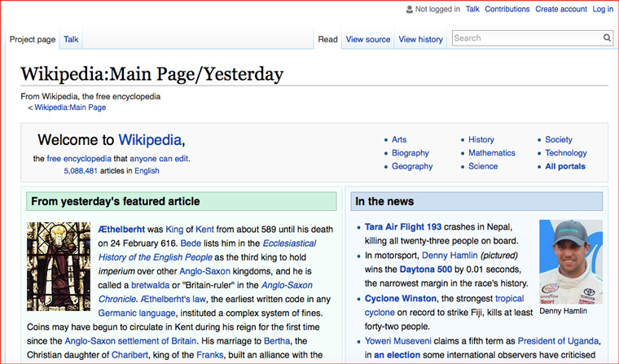Click the Bertha link

point(277,341)
